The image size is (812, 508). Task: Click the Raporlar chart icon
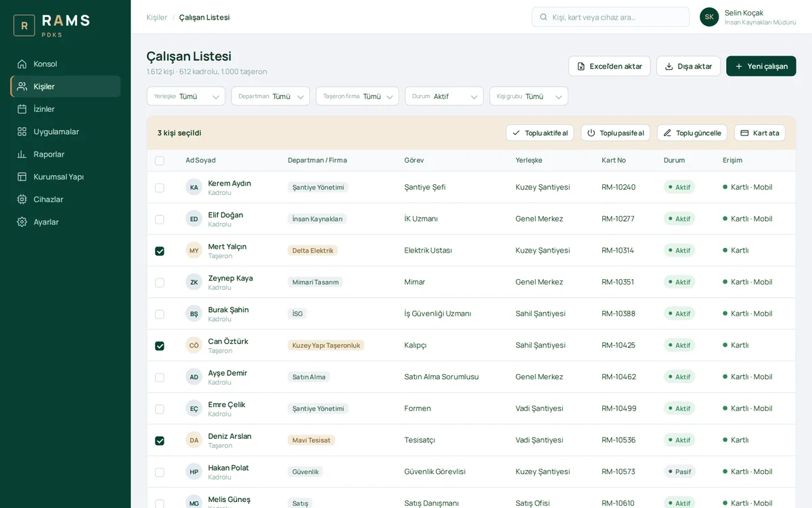(x=22, y=154)
